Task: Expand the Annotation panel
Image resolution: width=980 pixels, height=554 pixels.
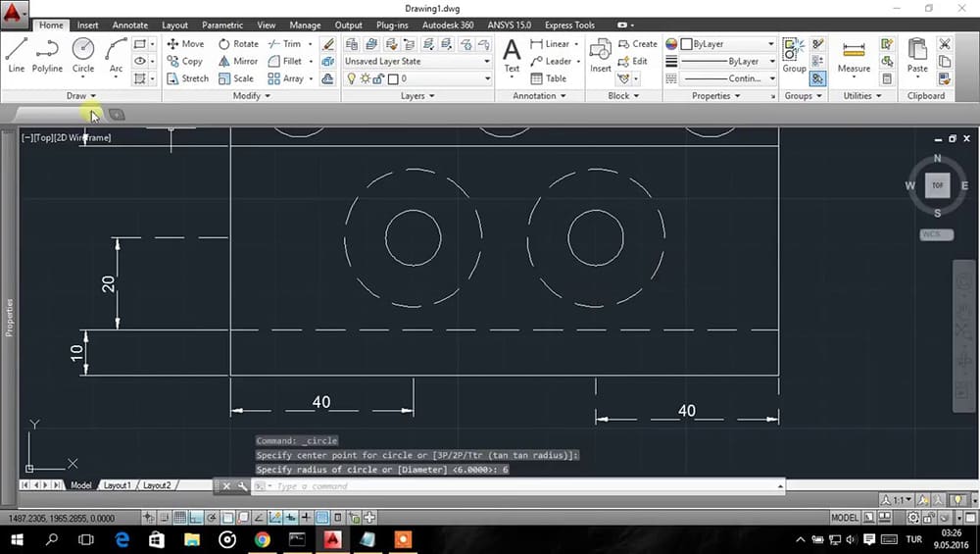Action: point(539,96)
